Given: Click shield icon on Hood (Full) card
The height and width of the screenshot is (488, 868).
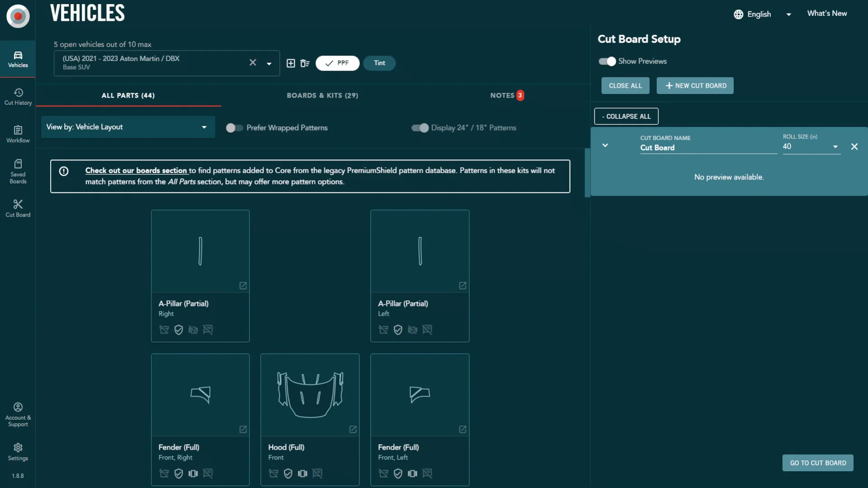Looking at the screenshot, I should [288, 473].
